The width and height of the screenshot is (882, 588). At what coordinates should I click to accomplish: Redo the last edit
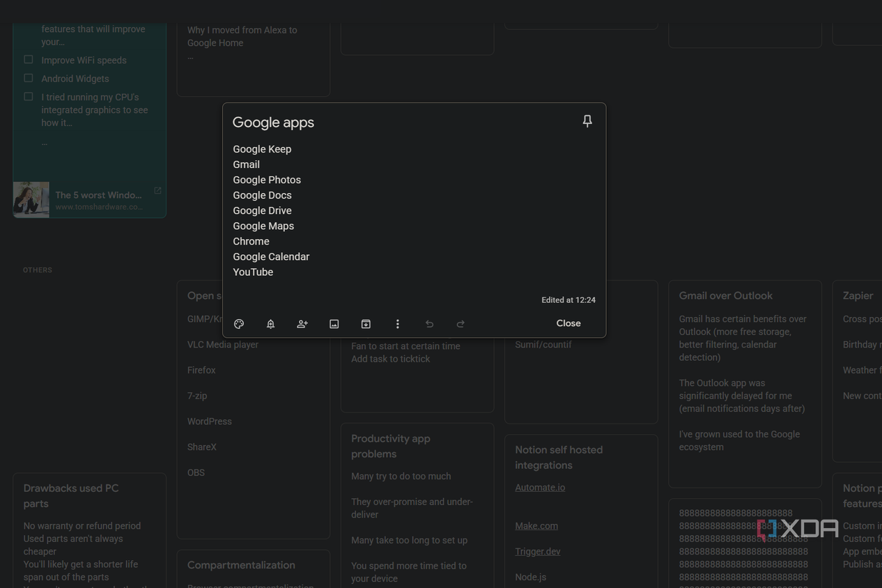461,324
